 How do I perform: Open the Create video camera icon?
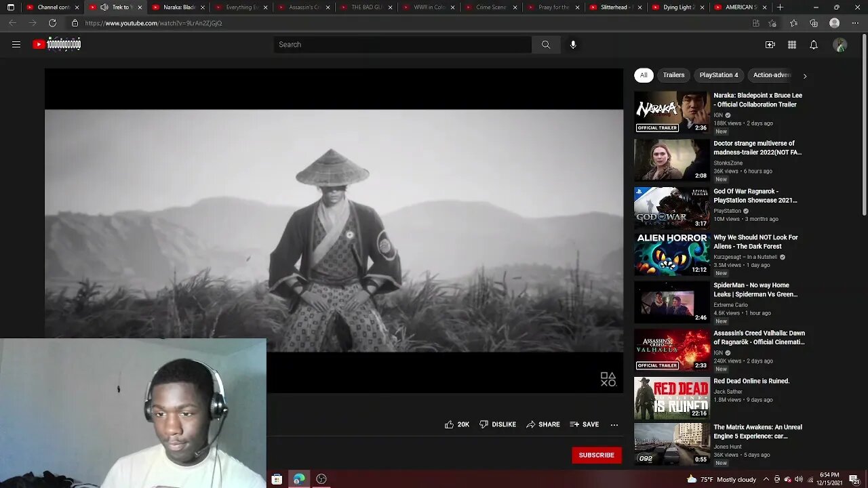point(770,45)
